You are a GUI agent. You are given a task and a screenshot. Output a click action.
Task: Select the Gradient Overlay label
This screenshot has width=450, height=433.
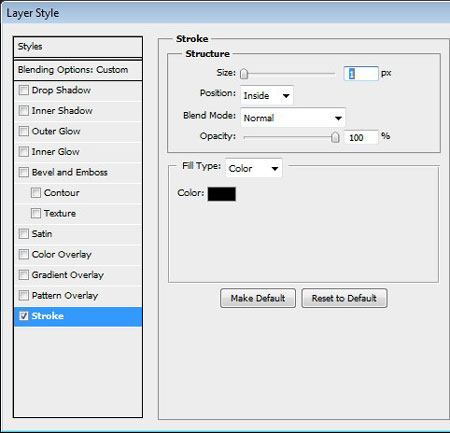coord(68,275)
